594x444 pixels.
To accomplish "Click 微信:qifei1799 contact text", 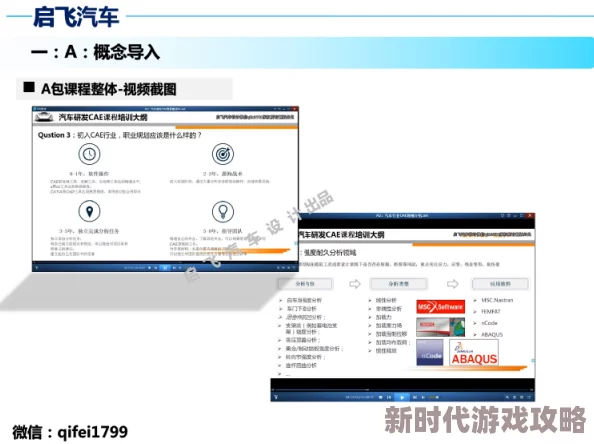I will (x=70, y=432).
